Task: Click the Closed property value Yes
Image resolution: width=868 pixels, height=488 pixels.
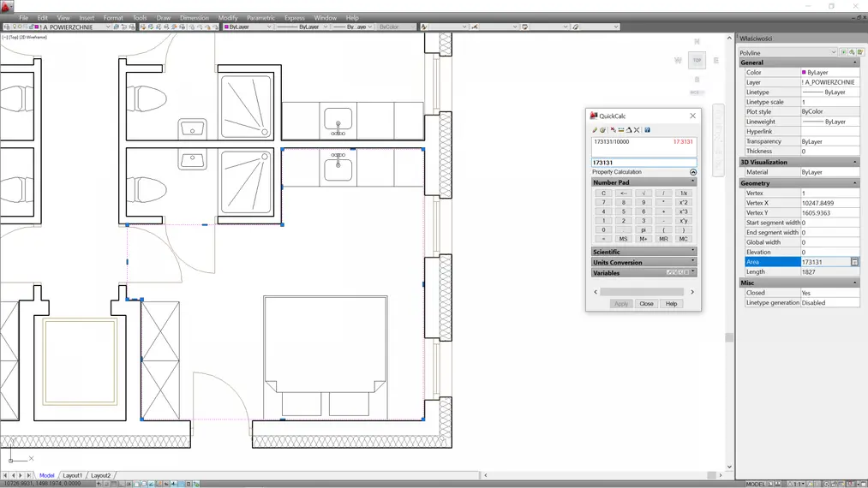Action: coord(829,293)
